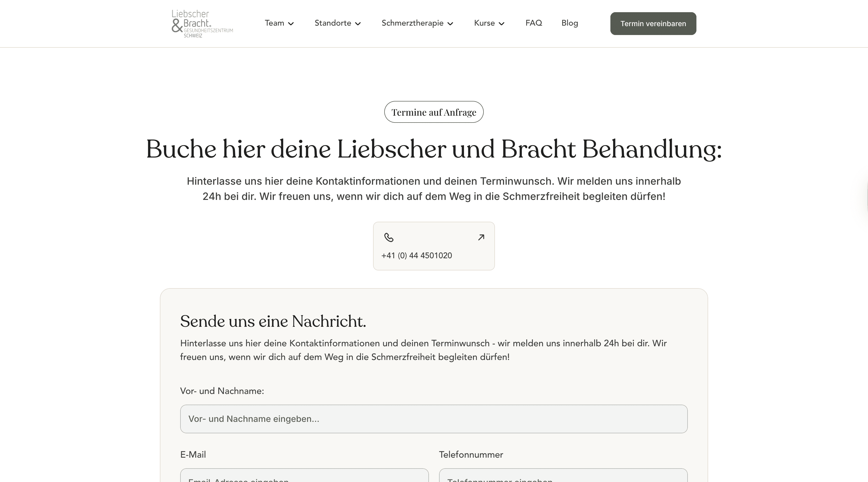Click into the E-Mail address field
The height and width of the screenshot is (482, 868).
point(304,476)
